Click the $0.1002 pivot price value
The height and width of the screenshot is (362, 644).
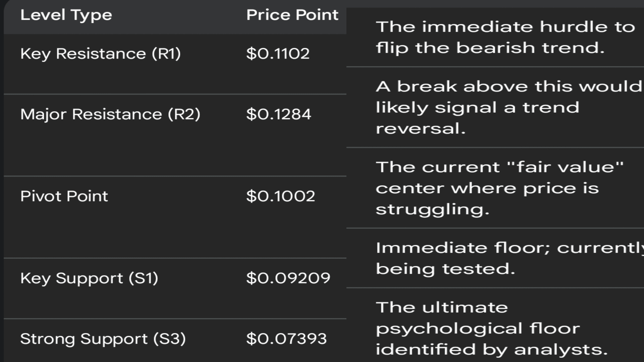(x=280, y=196)
